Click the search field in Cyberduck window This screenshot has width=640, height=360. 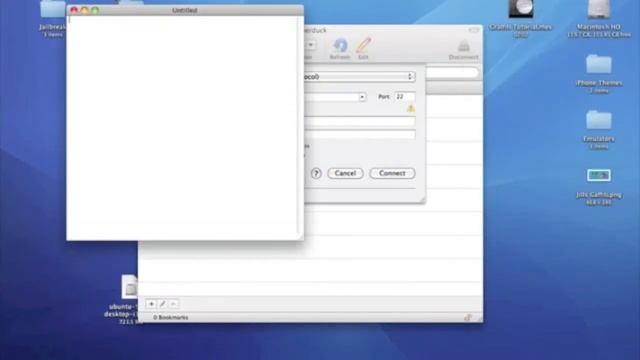click(452, 73)
